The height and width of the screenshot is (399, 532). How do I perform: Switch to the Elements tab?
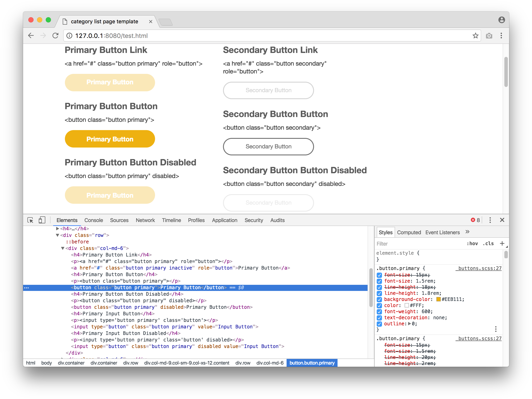(67, 220)
